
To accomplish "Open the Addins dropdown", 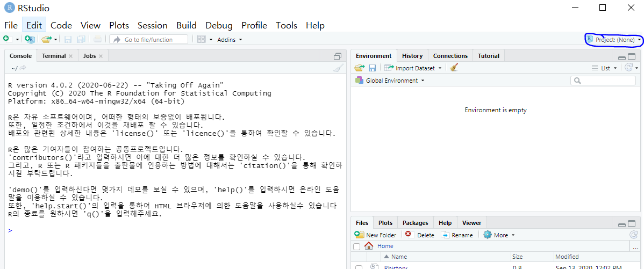I will pos(230,40).
